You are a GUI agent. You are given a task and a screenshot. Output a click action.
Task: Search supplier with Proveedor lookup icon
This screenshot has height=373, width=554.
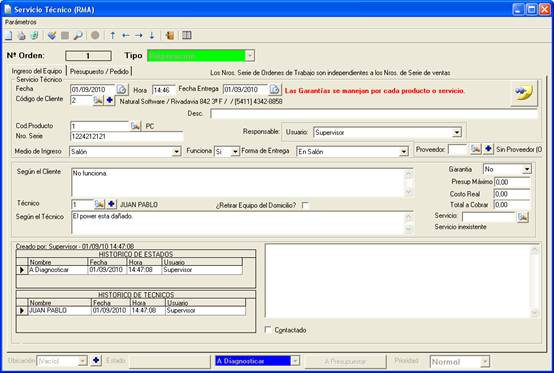(x=476, y=149)
